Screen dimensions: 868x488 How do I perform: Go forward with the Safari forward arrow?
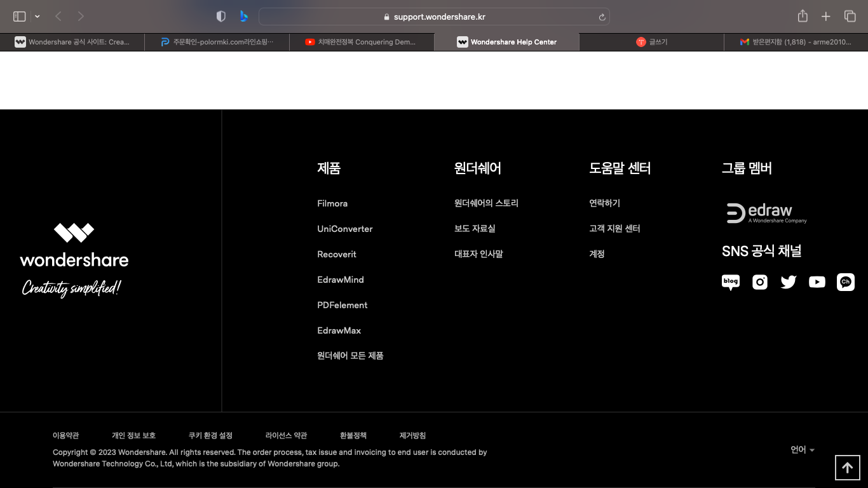point(81,17)
